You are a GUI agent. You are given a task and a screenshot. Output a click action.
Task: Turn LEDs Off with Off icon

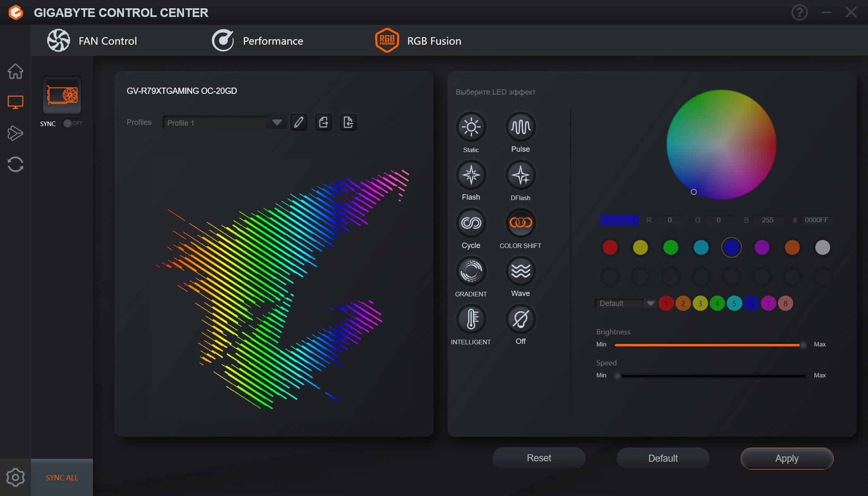[x=520, y=319]
